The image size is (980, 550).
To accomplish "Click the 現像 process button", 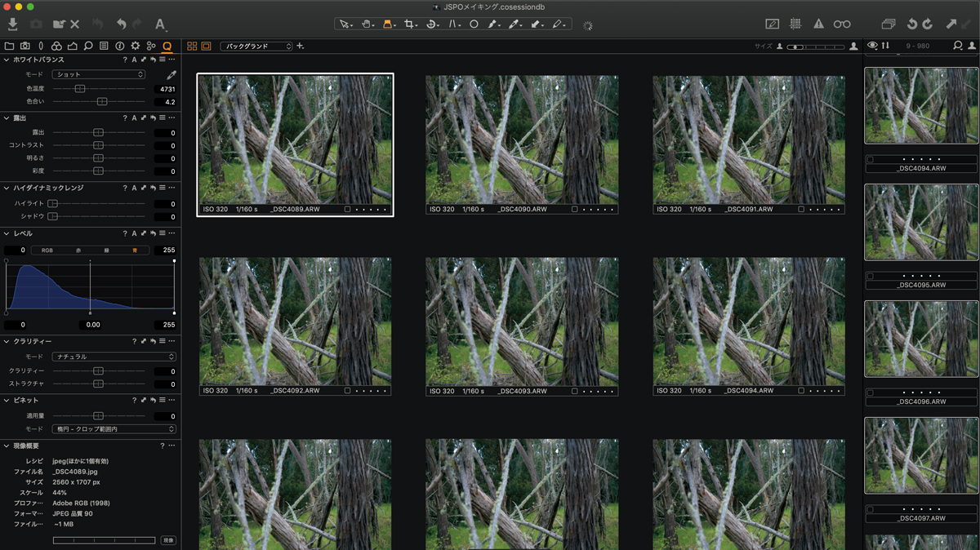I will click(x=167, y=540).
